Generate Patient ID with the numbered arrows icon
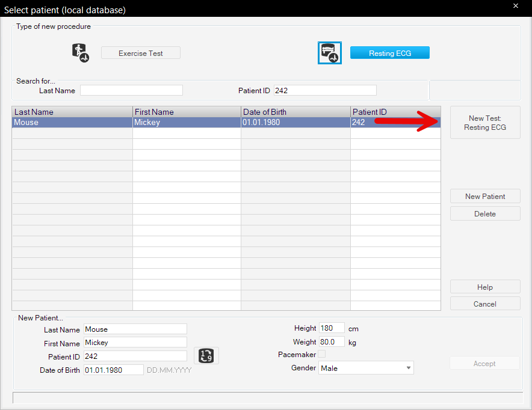Image resolution: width=532 pixels, height=410 pixels. 206,356
